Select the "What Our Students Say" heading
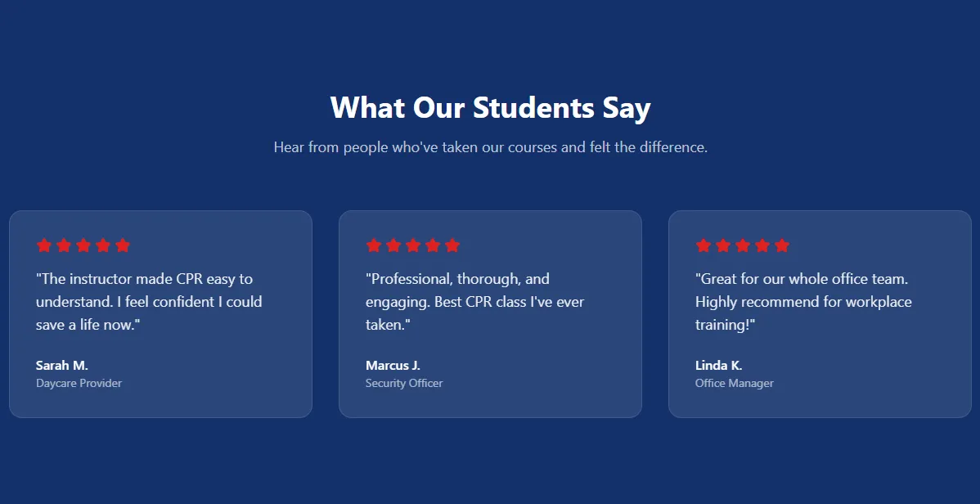This screenshot has width=980, height=504. (491, 107)
